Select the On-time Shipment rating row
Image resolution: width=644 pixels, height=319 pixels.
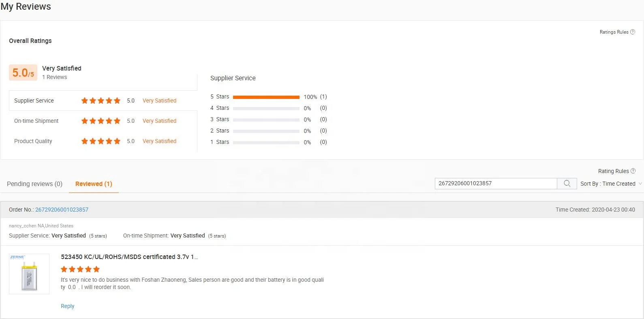tap(103, 121)
